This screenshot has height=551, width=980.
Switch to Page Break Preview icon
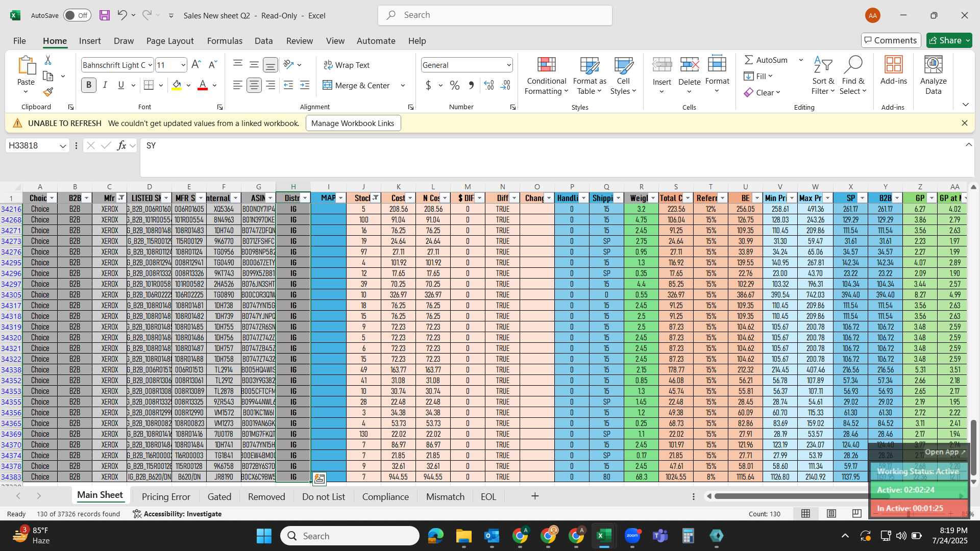(857, 514)
